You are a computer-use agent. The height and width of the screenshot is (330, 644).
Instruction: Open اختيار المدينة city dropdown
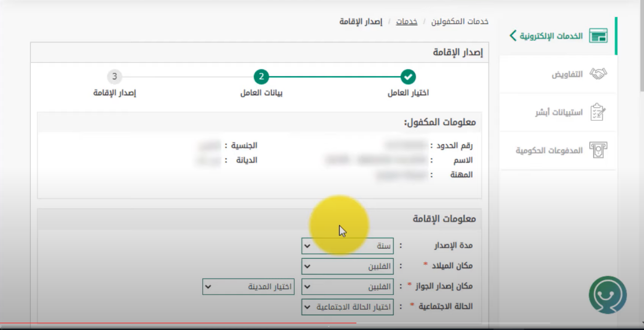click(x=248, y=286)
